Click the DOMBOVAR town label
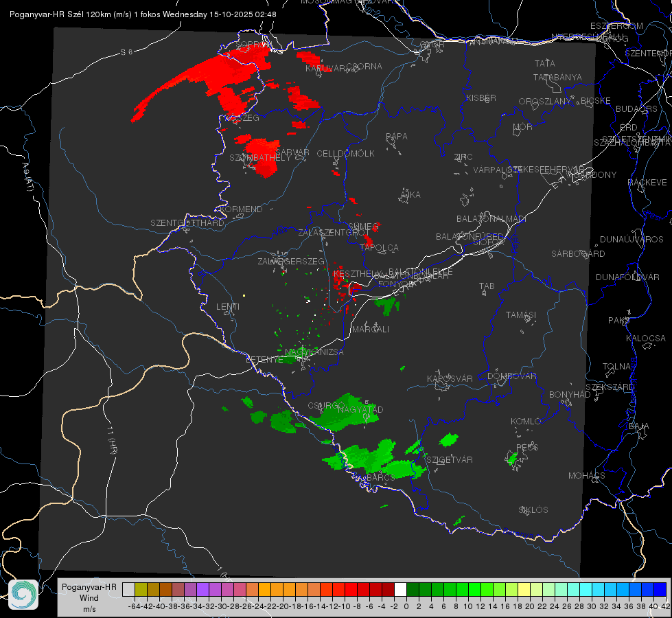Image resolution: width=672 pixels, height=618 pixels. [511, 376]
